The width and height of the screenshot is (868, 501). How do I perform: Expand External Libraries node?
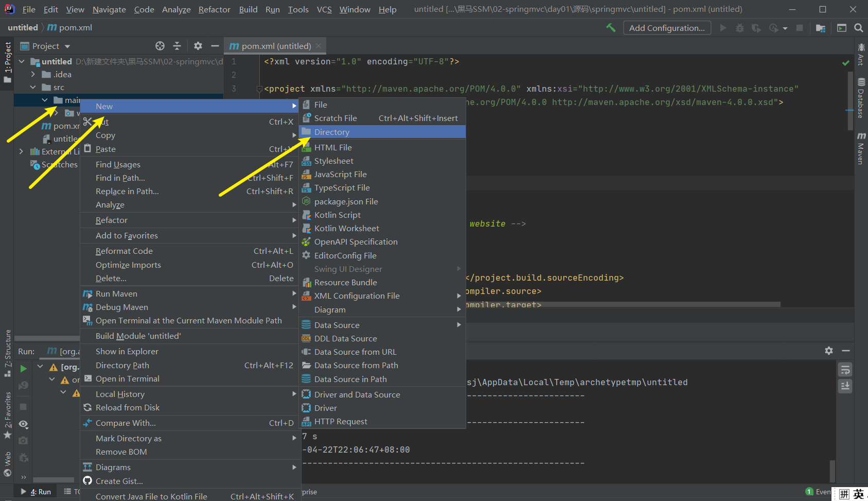click(x=21, y=151)
